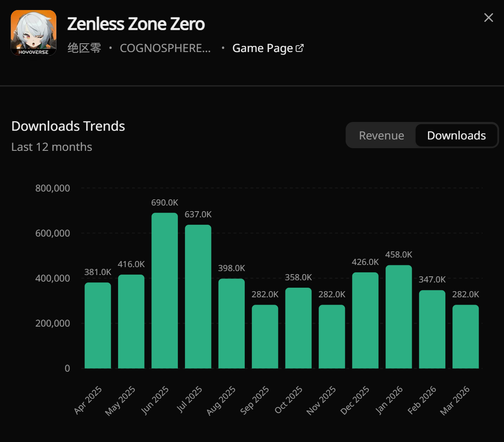The width and height of the screenshot is (504, 442).
Task: Click the Nov 2025 bar
Action: coord(332,337)
